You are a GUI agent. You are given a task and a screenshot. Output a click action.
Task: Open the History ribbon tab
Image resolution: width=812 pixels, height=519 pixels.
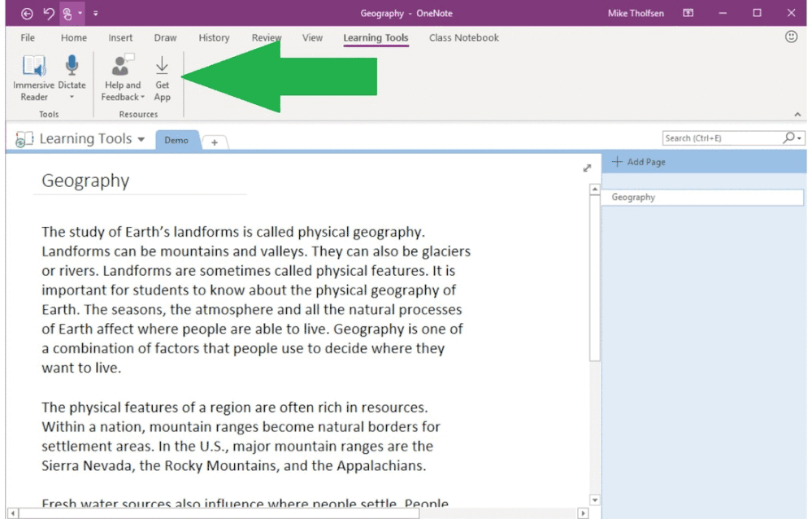[x=214, y=38]
